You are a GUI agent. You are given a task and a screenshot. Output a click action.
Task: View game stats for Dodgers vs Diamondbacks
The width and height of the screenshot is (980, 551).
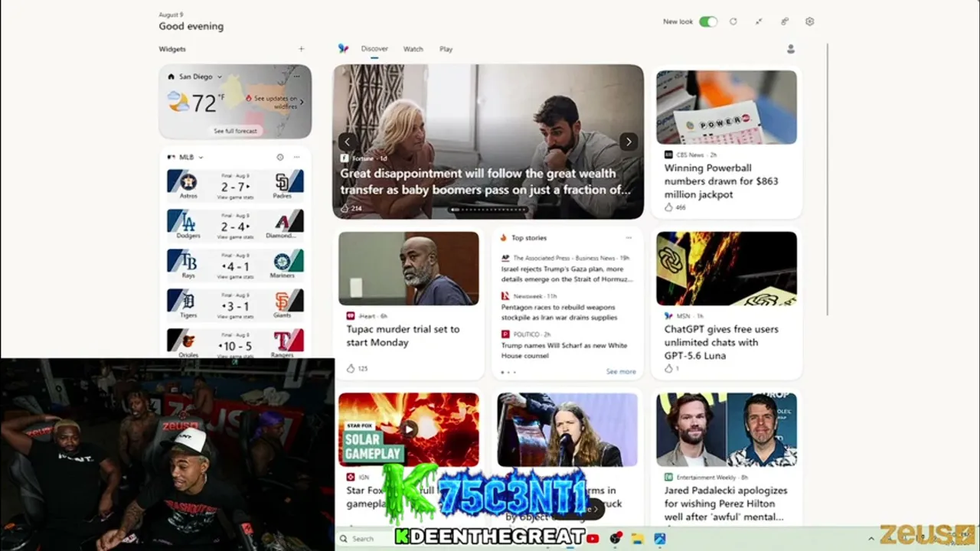click(235, 237)
